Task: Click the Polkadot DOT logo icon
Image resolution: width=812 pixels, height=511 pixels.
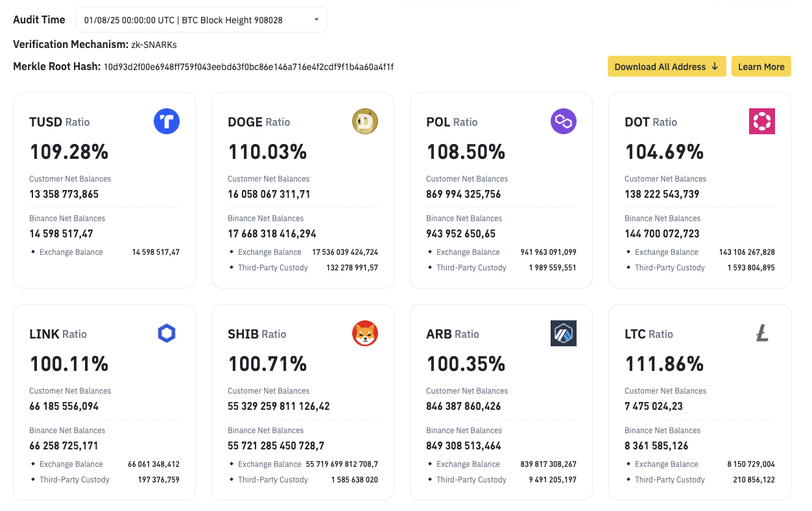Action: (x=762, y=121)
